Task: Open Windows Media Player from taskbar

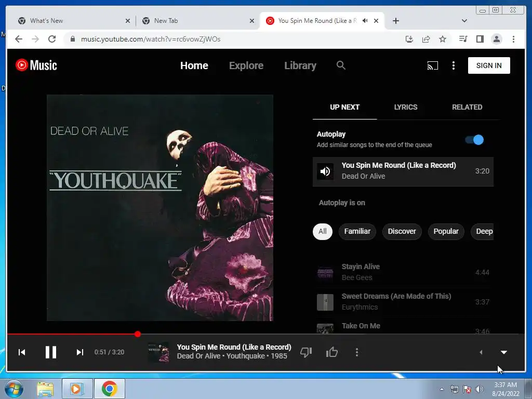Action: point(77,389)
